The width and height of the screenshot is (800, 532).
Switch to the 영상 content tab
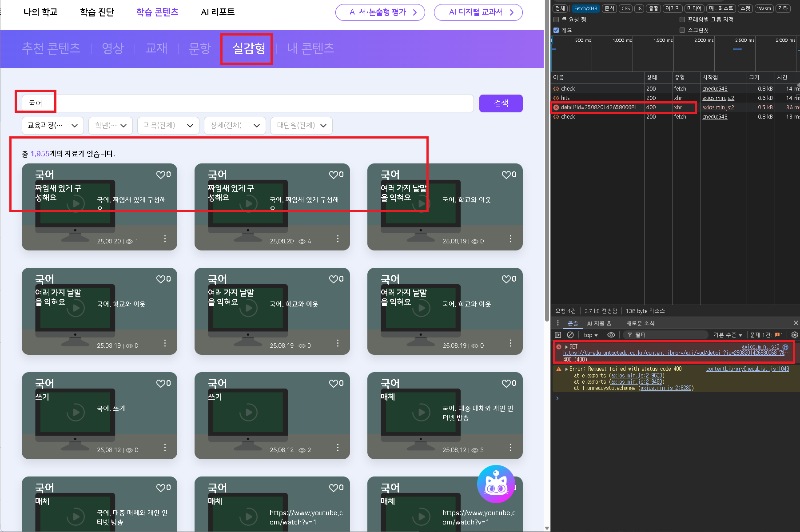(113, 48)
